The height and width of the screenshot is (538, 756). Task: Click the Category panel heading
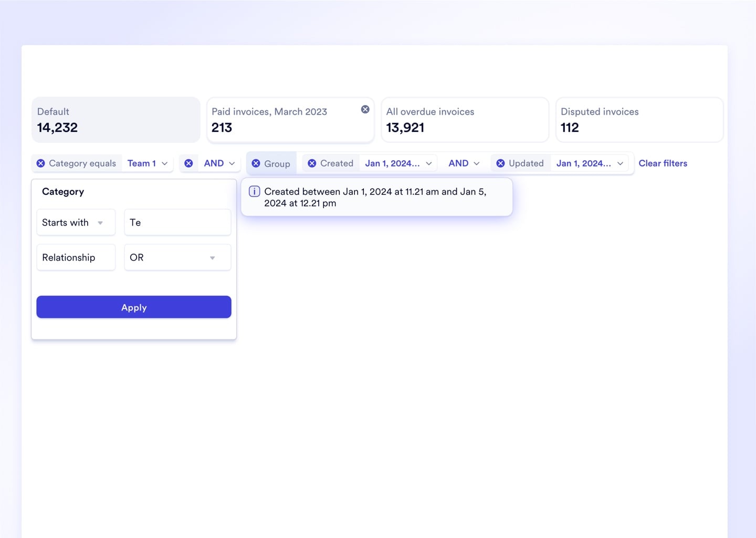tap(63, 192)
